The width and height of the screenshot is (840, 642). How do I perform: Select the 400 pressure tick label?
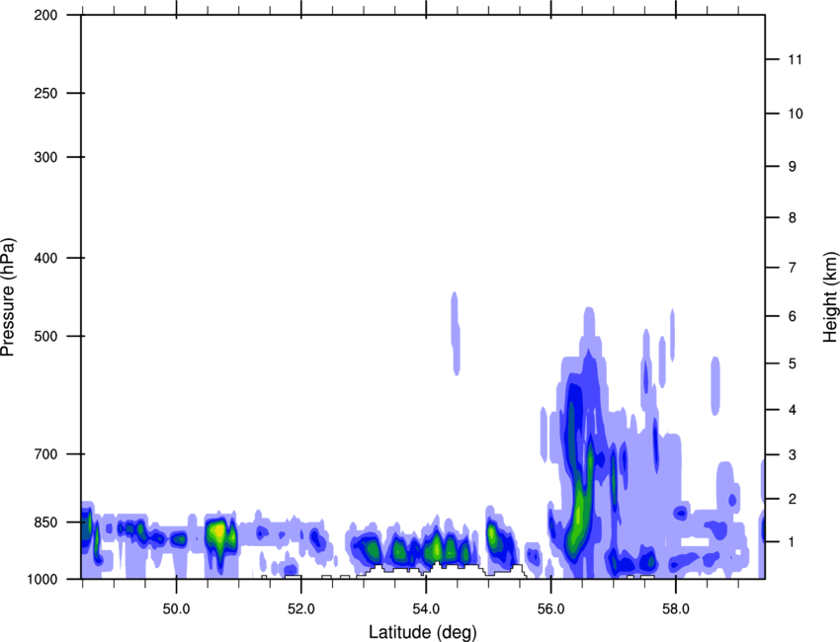[x=45, y=258]
